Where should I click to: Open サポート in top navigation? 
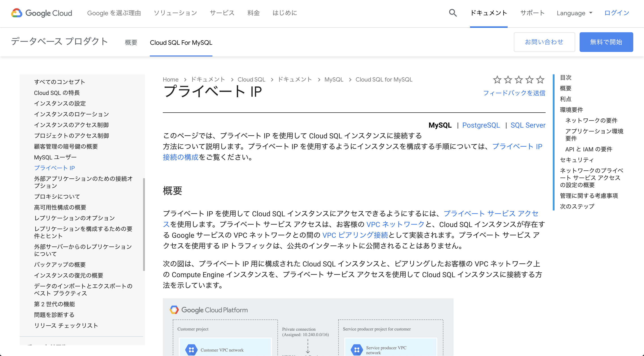click(532, 13)
